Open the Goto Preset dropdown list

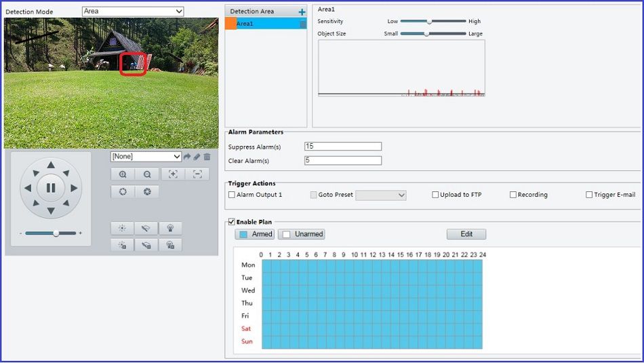pyautogui.click(x=381, y=195)
